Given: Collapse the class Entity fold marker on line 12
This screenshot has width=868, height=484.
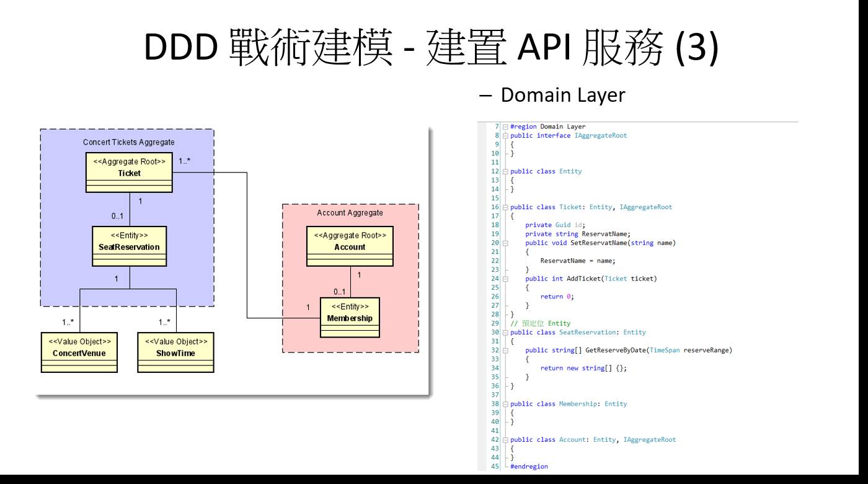Looking at the screenshot, I should [505, 171].
